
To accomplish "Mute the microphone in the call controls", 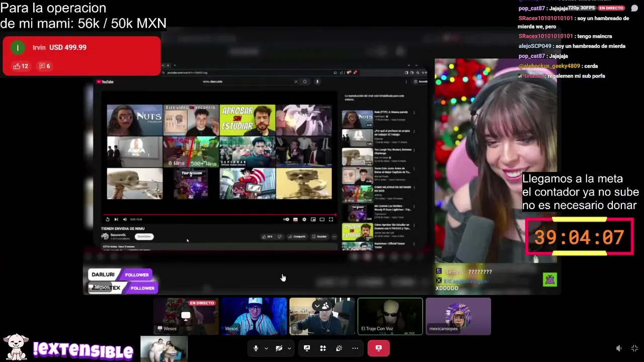I will 256,348.
